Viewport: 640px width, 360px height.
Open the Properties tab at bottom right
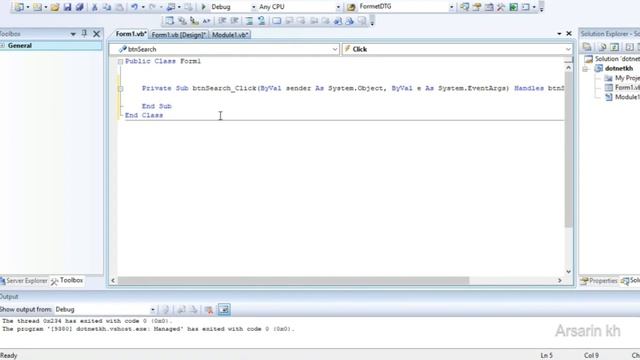coord(599,281)
